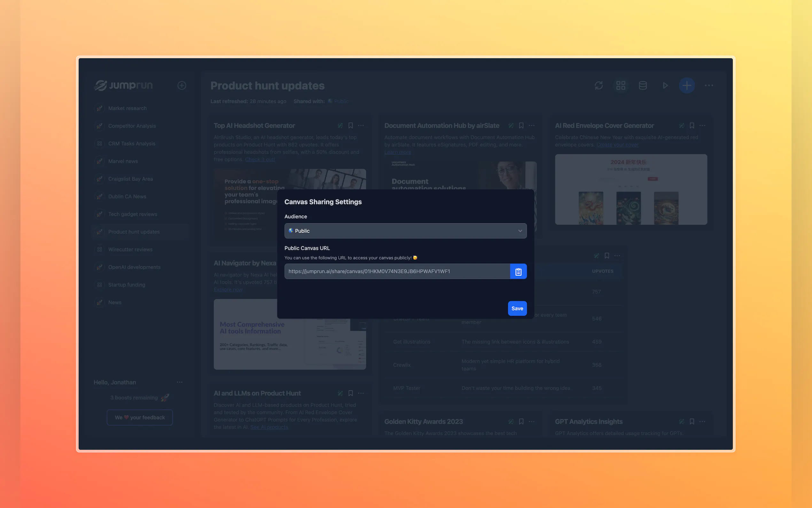The image size is (812, 508).
Task: Copy the public canvas URL with clipboard icon
Action: coord(518,272)
